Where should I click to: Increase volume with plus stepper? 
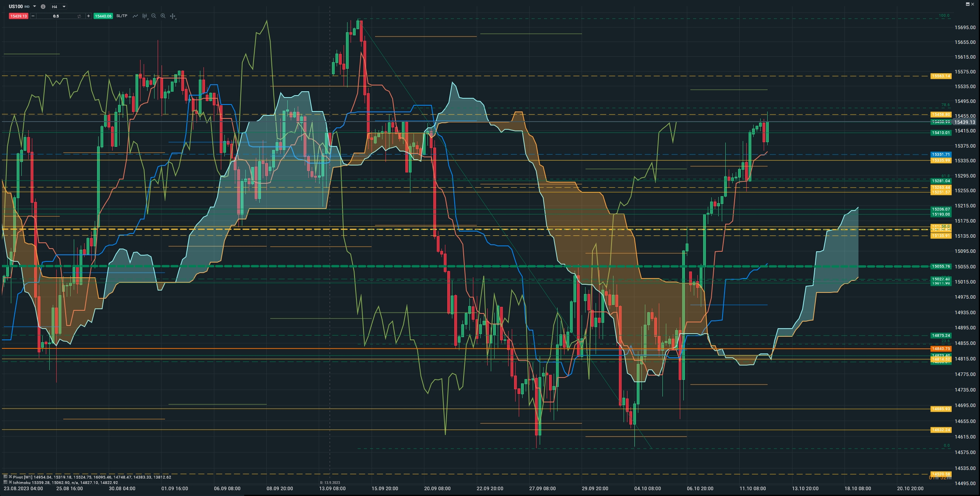[89, 16]
